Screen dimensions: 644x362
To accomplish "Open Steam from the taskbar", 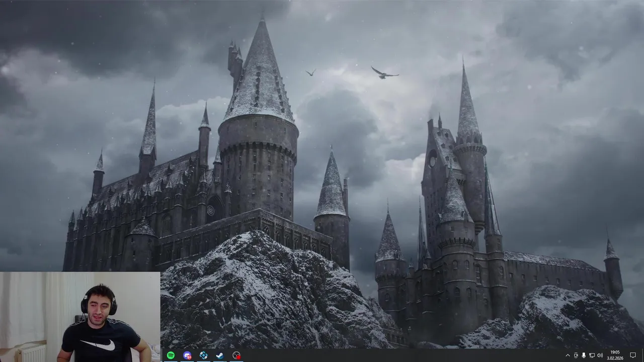I will pyautogui.click(x=220, y=355).
